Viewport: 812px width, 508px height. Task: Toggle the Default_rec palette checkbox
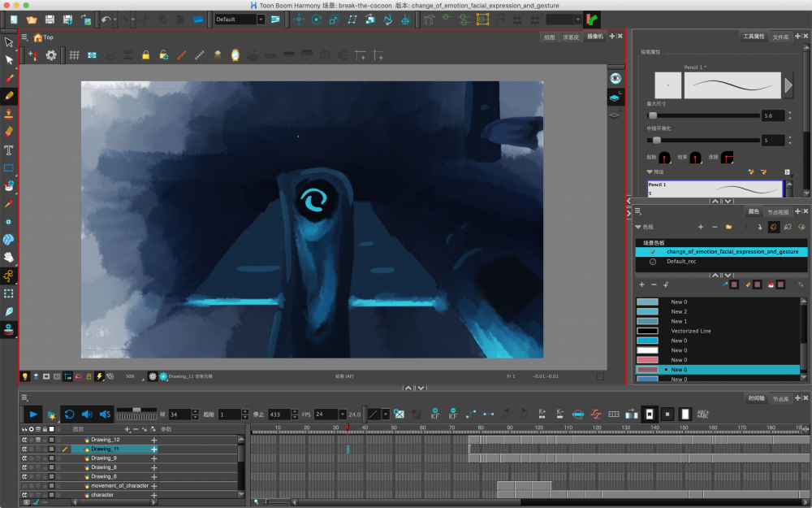[x=653, y=262]
